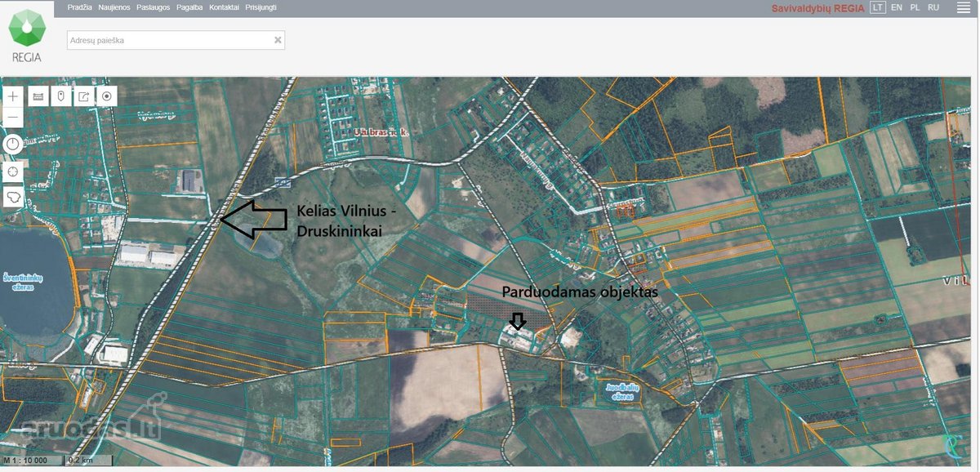Screen dimensions: 980x472
Task: Zoom in the map with plus button
Action: 13,96
